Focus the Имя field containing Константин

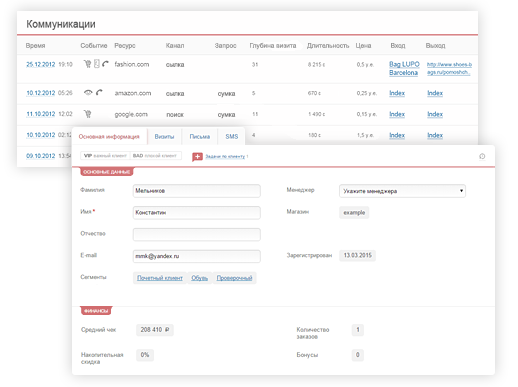(x=197, y=213)
